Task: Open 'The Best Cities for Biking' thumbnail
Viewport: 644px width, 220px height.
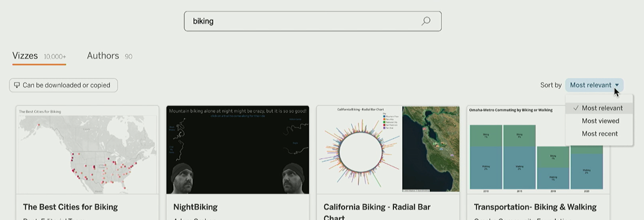Action: click(x=87, y=150)
